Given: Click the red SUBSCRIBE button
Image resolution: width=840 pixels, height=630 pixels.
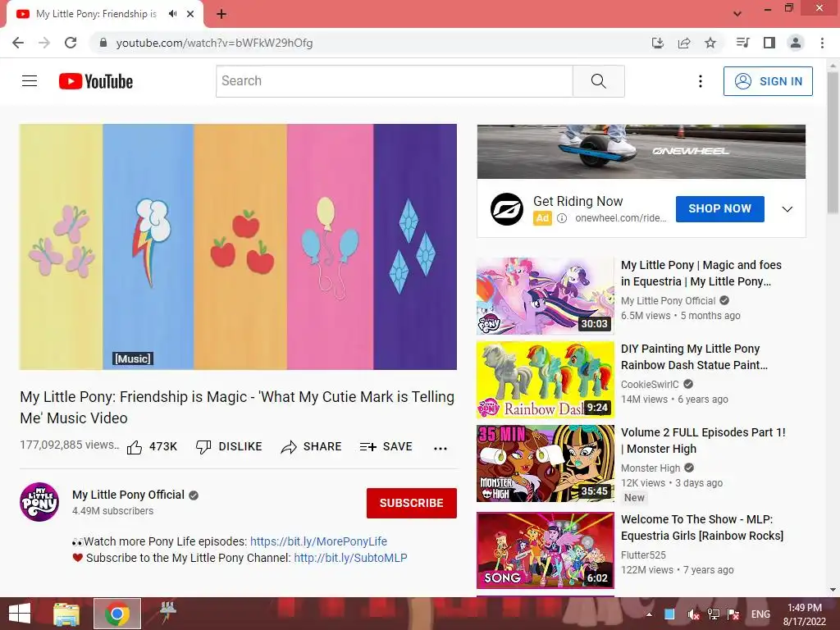Looking at the screenshot, I should click(x=412, y=503).
